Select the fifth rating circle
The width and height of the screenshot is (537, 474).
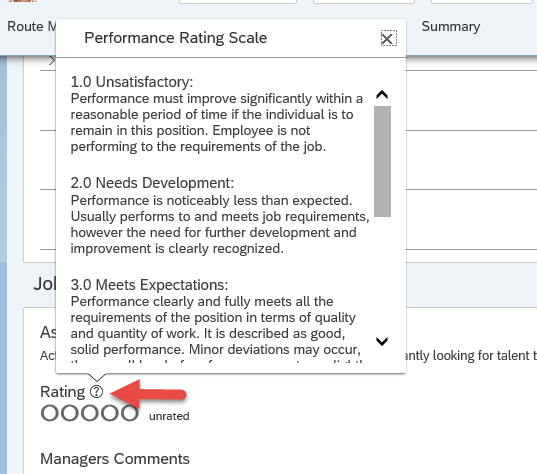(129, 413)
